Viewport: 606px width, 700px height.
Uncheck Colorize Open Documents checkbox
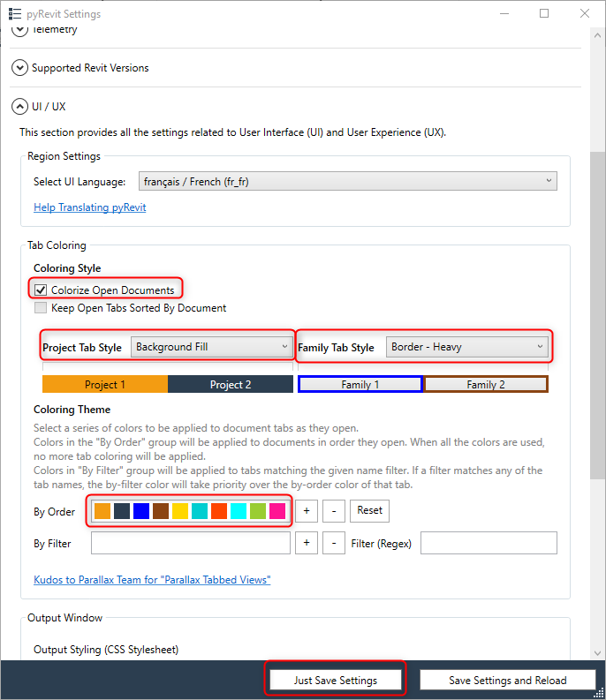point(41,290)
